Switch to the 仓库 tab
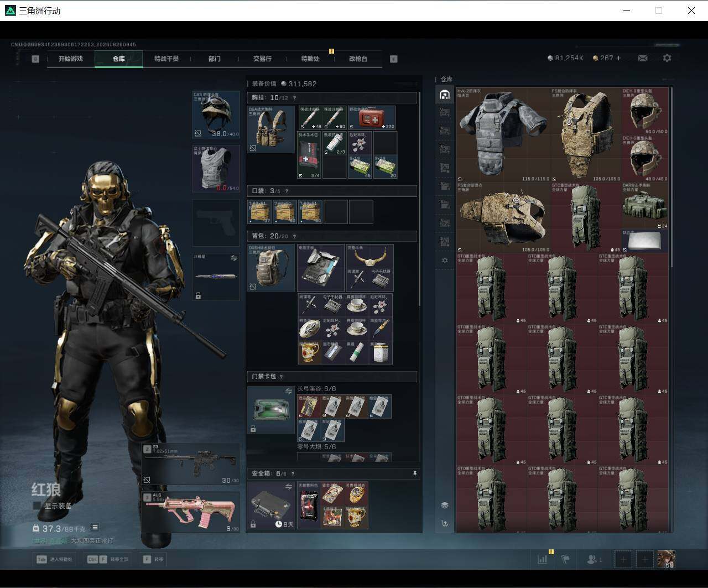This screenshot has width=708, height=588. pos(119,59)
